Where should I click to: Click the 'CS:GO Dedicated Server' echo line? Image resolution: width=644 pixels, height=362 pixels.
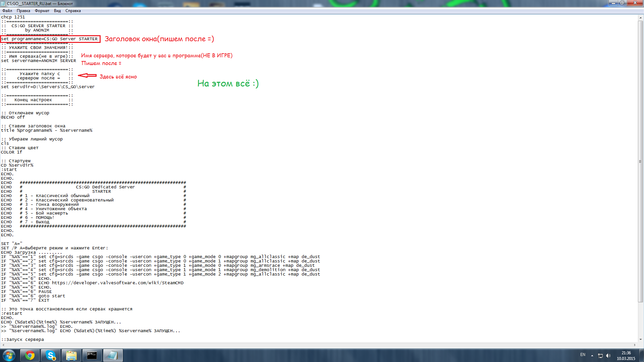point(94,187)
